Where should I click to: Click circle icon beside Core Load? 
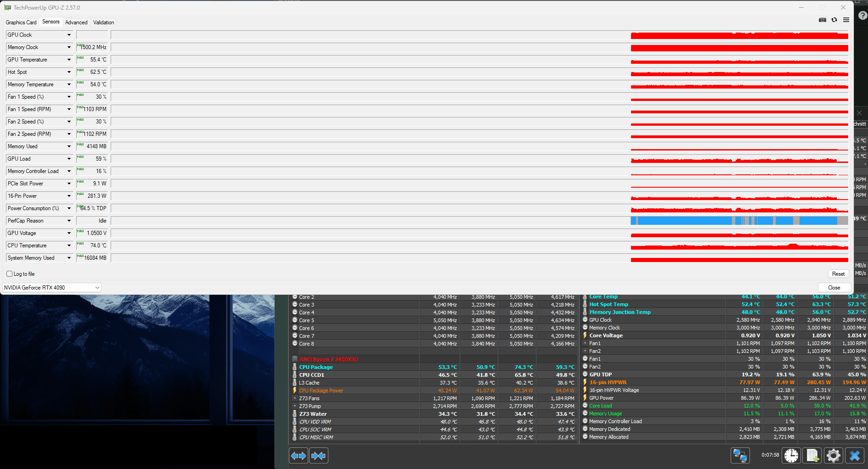[x=585, y=406]
